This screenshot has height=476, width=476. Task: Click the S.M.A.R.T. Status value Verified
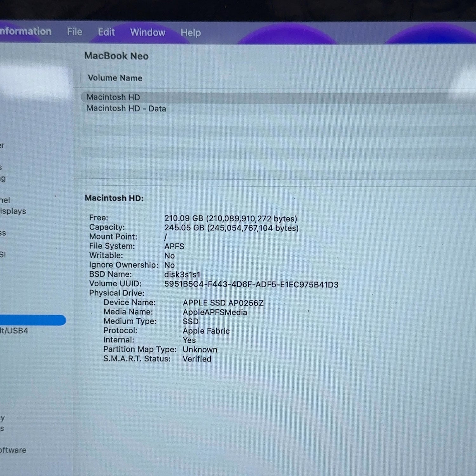click(197, 359)
